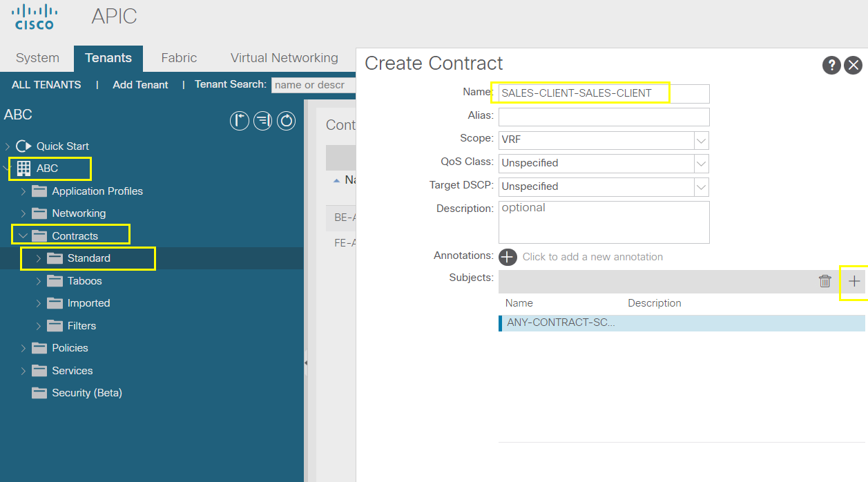Image resolution: width=868 pixels, height=482 pixels.
Task: Close the Create Contract dialog
Action: [853, 66]
